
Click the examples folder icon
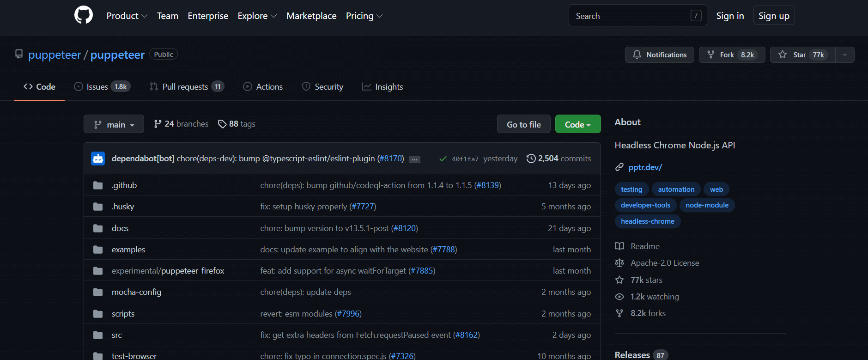98,250
